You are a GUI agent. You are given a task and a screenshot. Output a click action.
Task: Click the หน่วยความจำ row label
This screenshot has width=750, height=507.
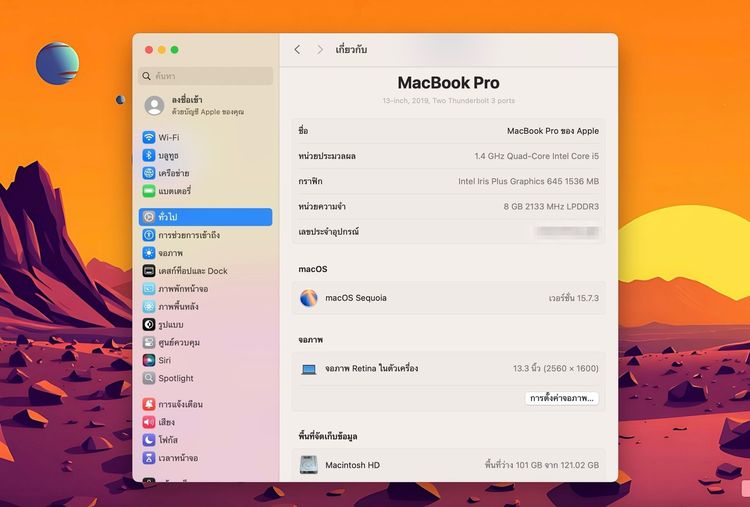click(x=322, y=207)
